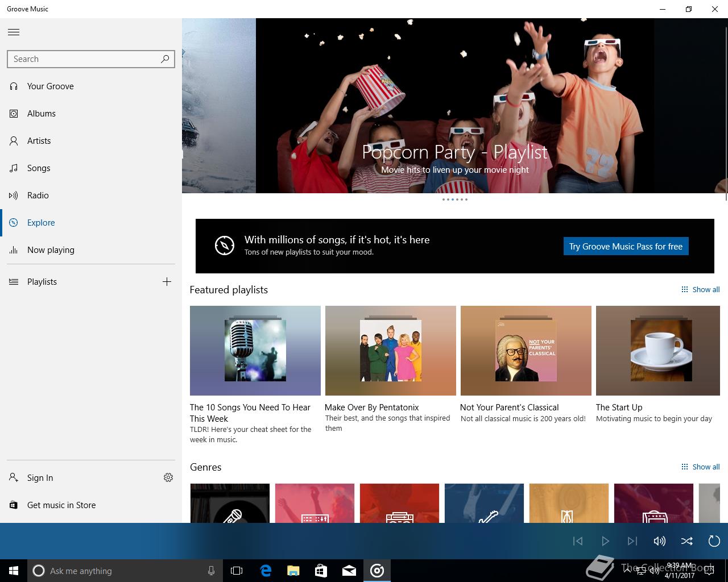Open Popcorn Party playlist banner
Image resolution: width=728 pixels, height=582 pixels.
455,106
